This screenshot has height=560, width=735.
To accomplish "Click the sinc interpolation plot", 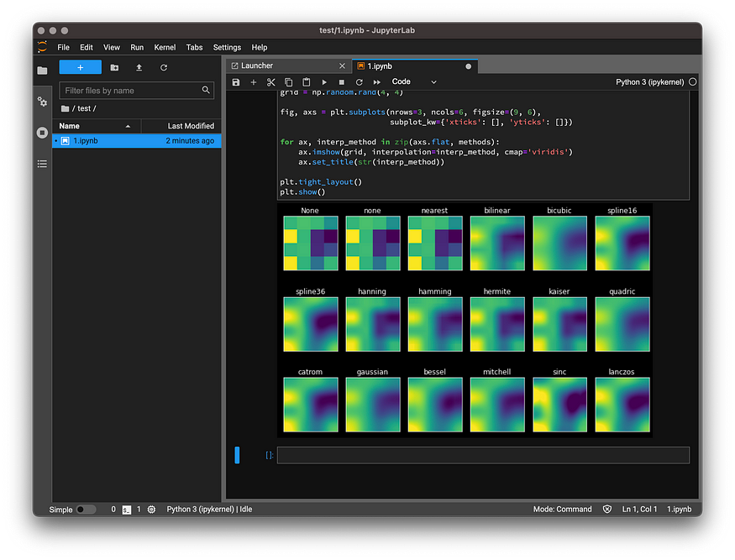I will (559, 405).
